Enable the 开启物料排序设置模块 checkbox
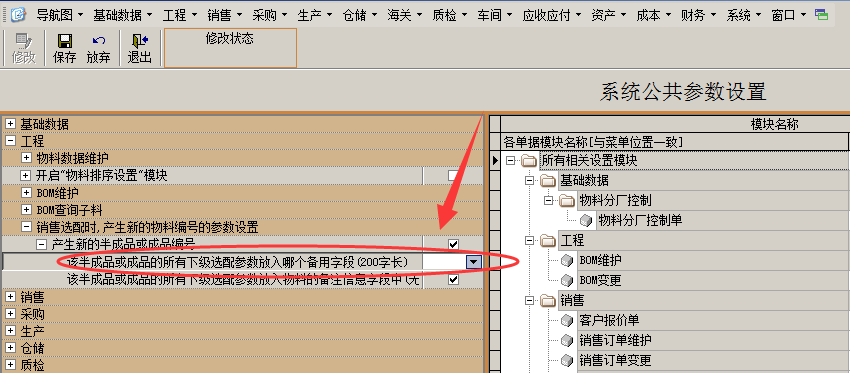Viewport: 850px width, 373px height. tap(453, 176)
